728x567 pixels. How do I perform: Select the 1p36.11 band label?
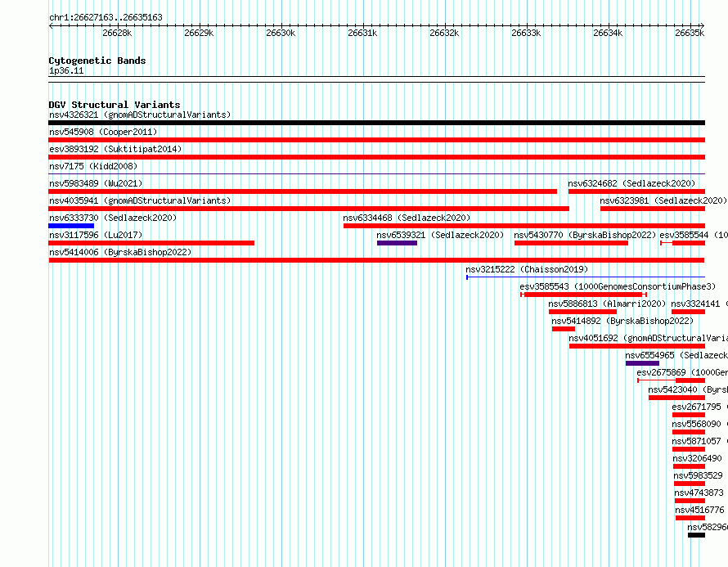66,70
